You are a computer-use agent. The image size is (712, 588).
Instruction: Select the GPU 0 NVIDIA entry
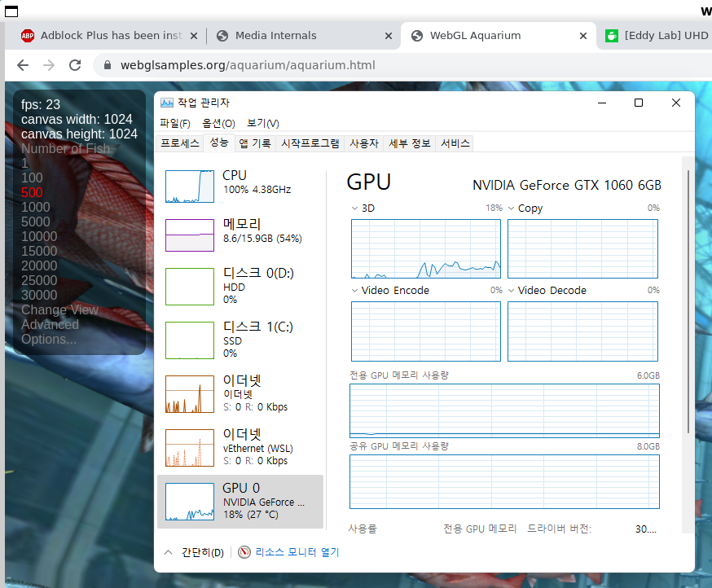coord(240,502)
